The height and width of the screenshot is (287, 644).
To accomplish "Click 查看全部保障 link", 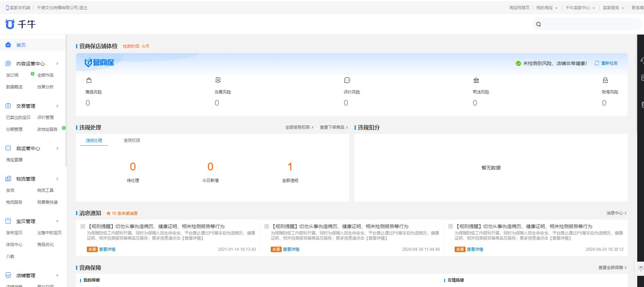I will click(612, 268).
